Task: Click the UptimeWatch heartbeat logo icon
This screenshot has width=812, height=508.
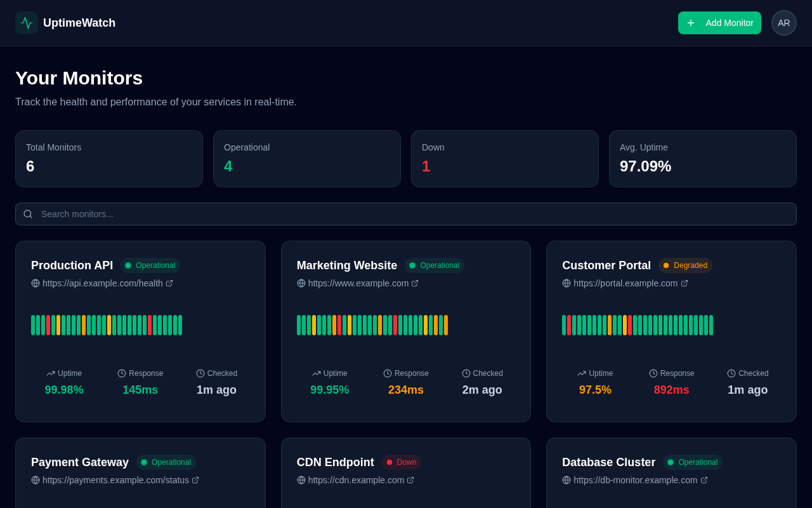Action: 25,23
